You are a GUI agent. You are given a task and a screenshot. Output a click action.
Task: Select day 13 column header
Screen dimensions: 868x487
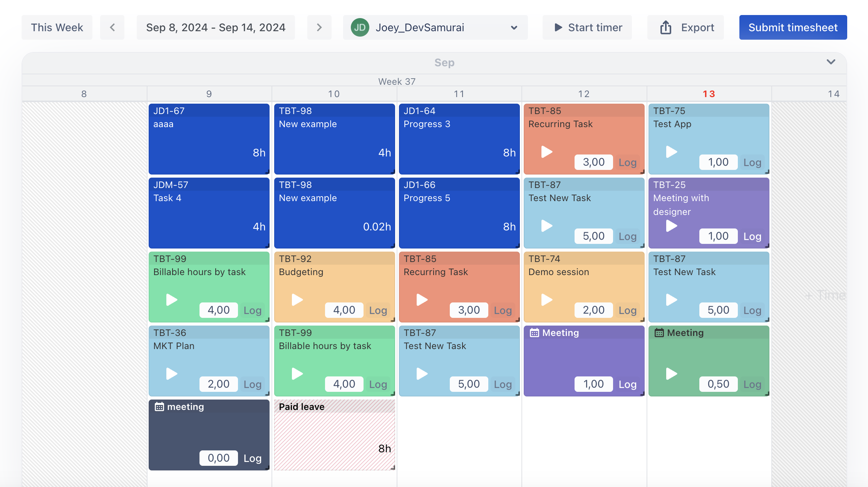click(x=709, y=94)
